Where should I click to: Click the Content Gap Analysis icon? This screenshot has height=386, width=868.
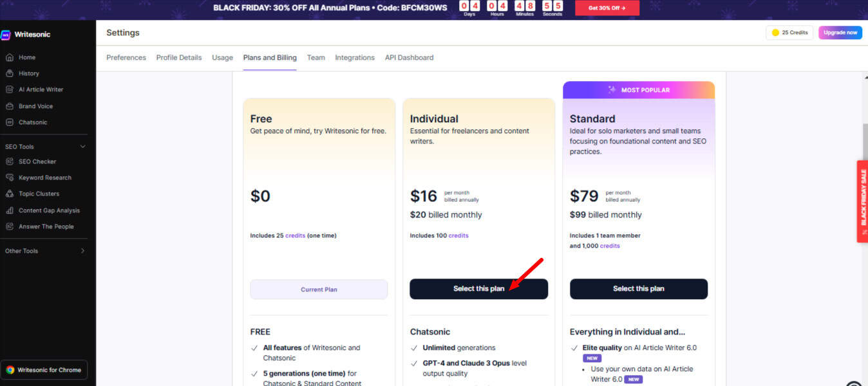[10, 210]
